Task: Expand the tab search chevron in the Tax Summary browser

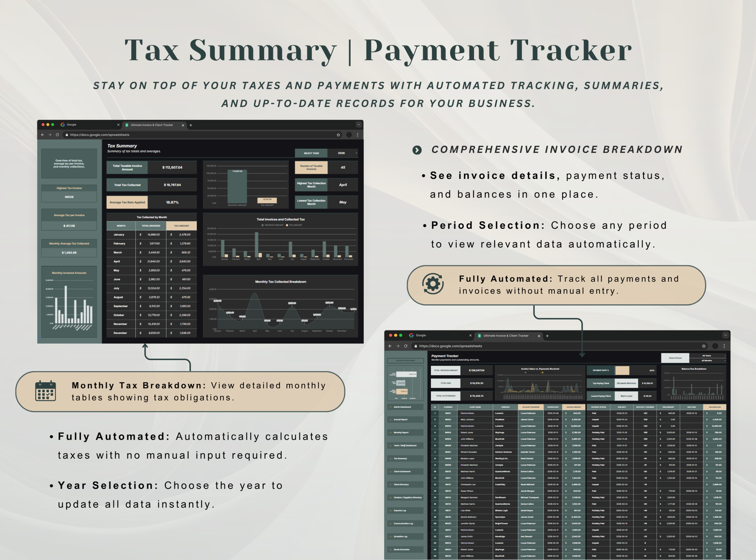Action: tap(359, 125)
